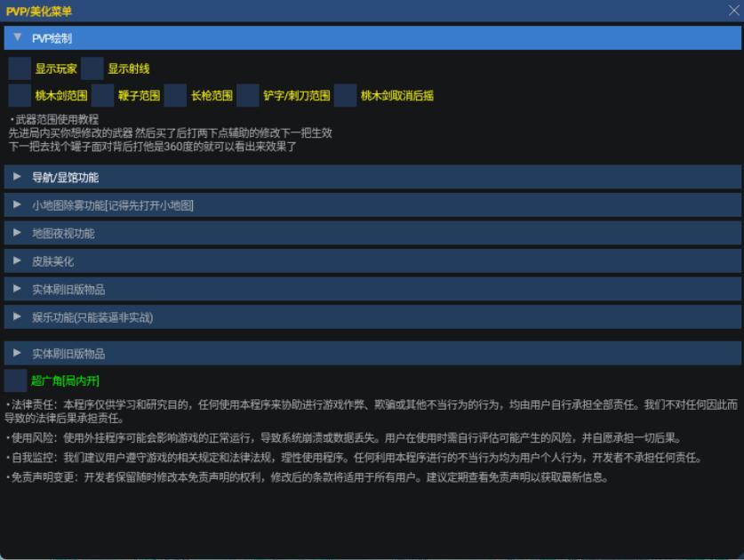This screenshot has width=744, height=560.
Task: Check the 桃木剑范围 box
Action: pyautogui.click(x=20, y=95)
